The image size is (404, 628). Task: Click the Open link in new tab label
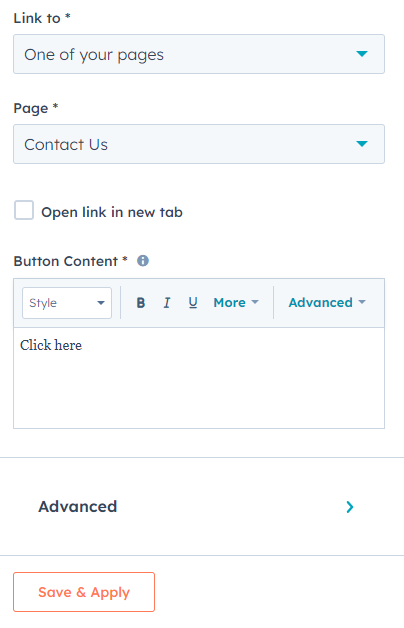[112, 212]
